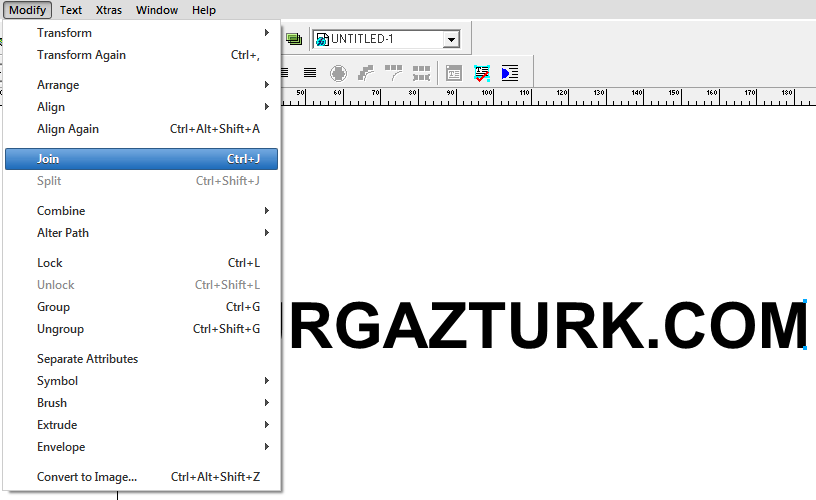Click the green stacked pages icon
Screen dimensions: 816x500
[x=294, y=39]
